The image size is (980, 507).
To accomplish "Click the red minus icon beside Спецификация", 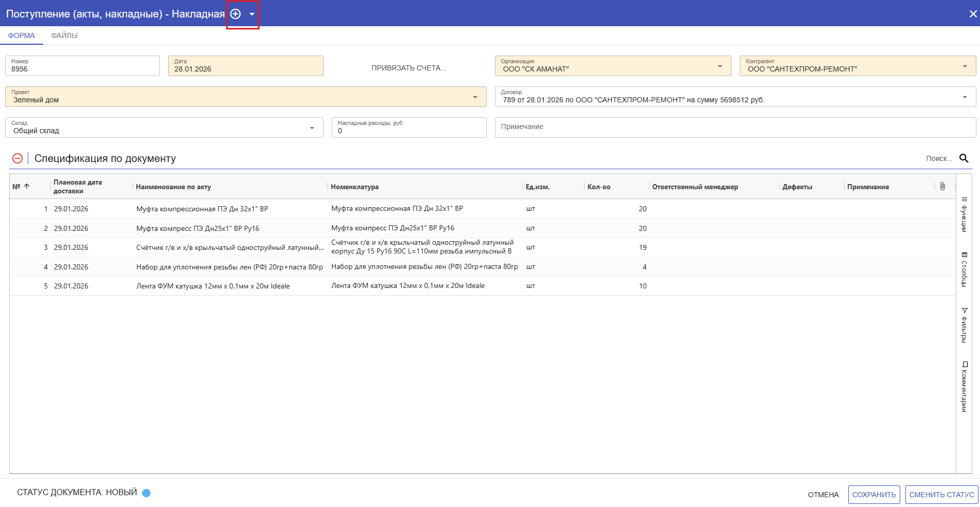I will [17, 158].
